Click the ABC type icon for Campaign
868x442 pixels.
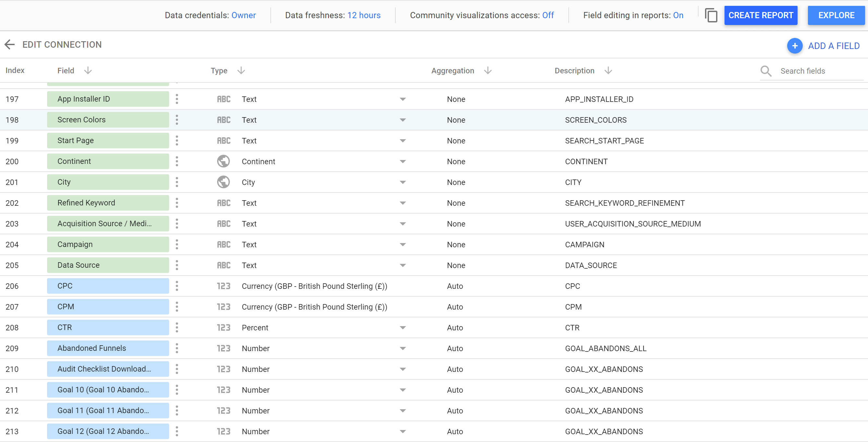[x=224, y=245]
